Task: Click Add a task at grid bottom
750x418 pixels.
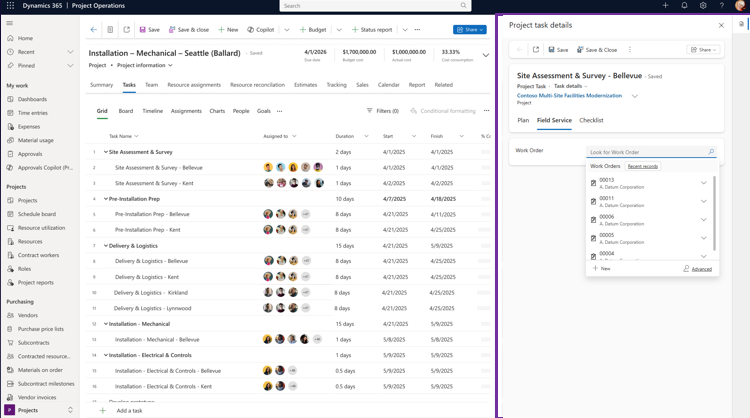Action: 129,410
